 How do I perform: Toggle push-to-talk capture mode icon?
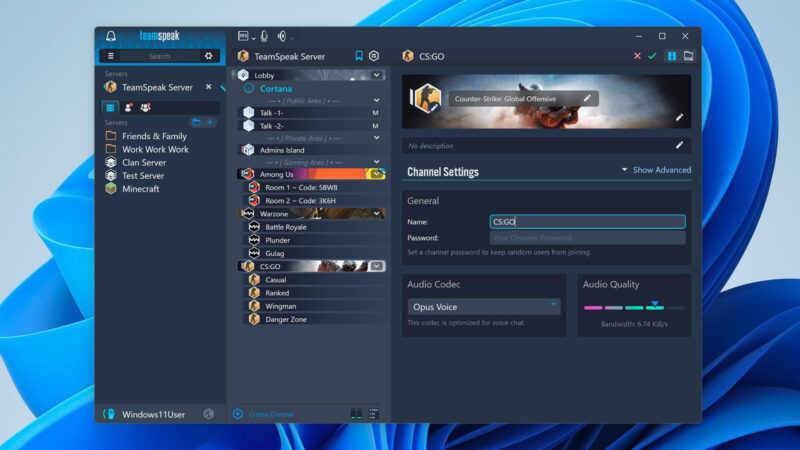coord(243,36)
